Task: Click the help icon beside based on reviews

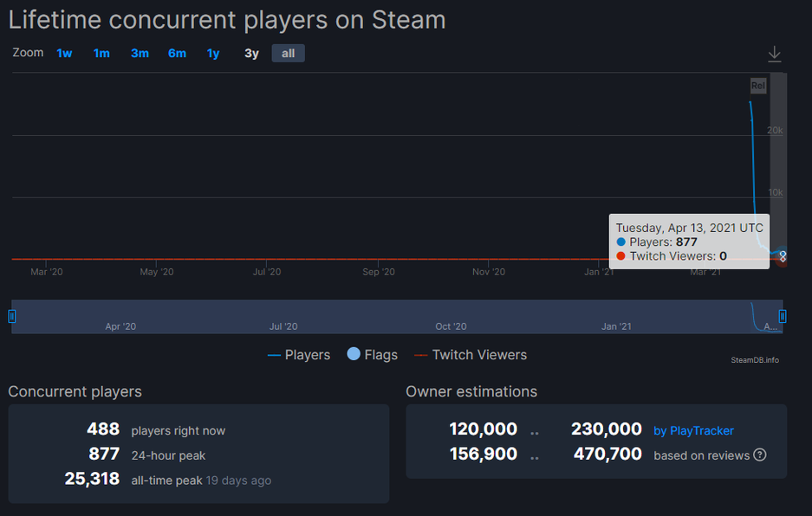Action: [760, 455]
